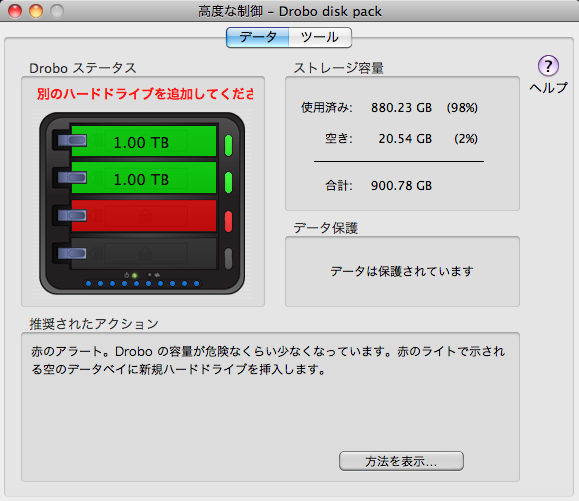Click the 900.78 GB total value
This screenshot has width=579, height=501.
(x=401, y=186)
